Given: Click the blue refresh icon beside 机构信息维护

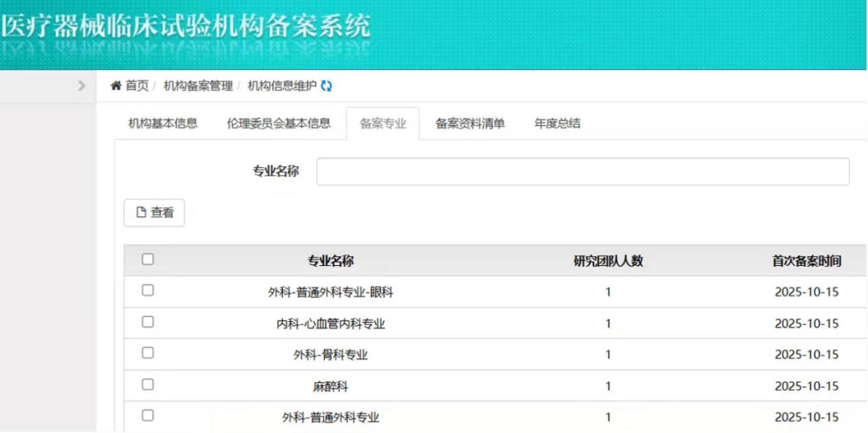Looking at the screenshot, I should pyautogui.click(x=326, y=86).
